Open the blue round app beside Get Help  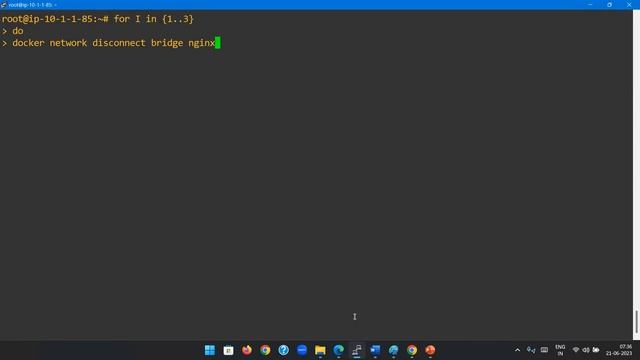pos(302,350)
